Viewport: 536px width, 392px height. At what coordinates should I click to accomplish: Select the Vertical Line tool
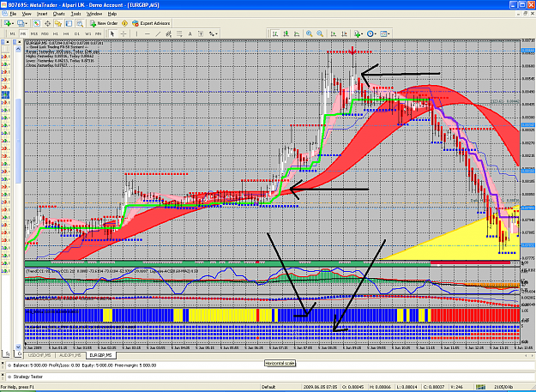pos(136,33)
